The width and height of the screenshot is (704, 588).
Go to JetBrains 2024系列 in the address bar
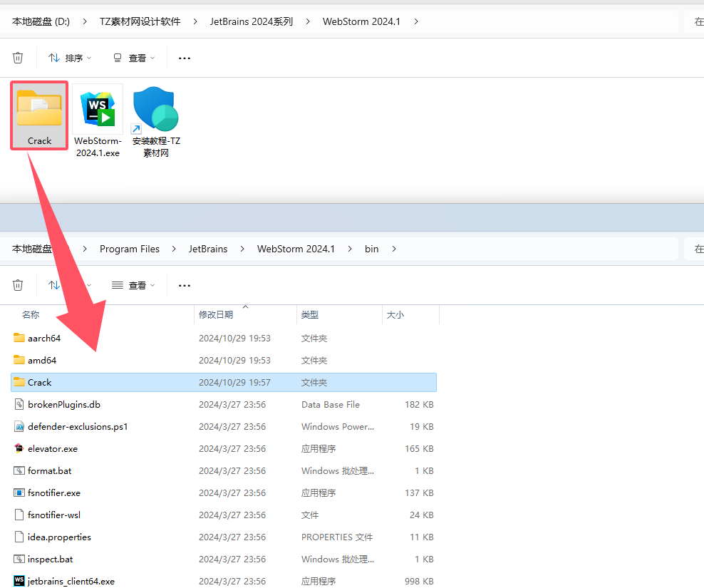coord(252,21)
